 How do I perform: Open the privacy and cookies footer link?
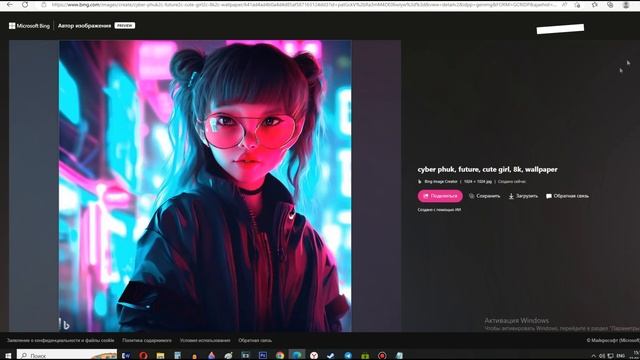[x=60, y=340]
